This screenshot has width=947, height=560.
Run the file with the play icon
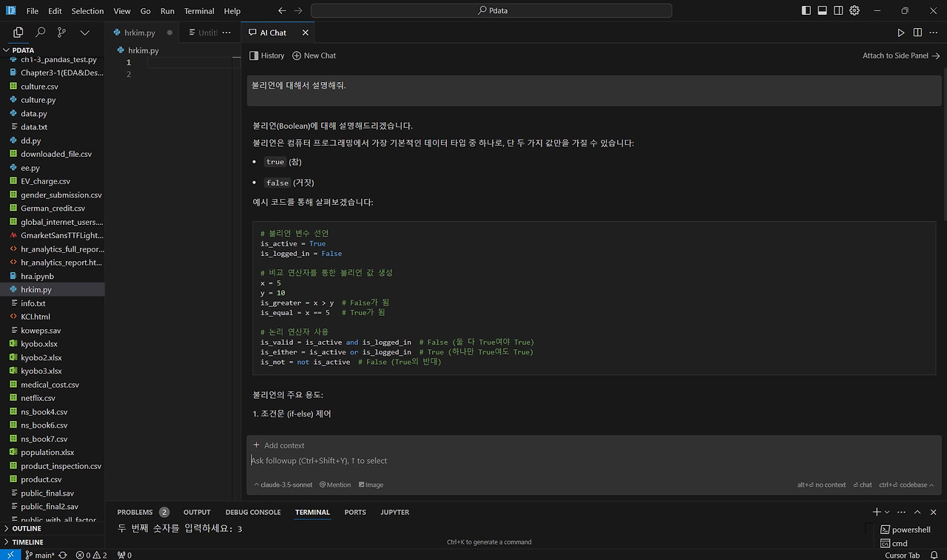tap(901, 33)
